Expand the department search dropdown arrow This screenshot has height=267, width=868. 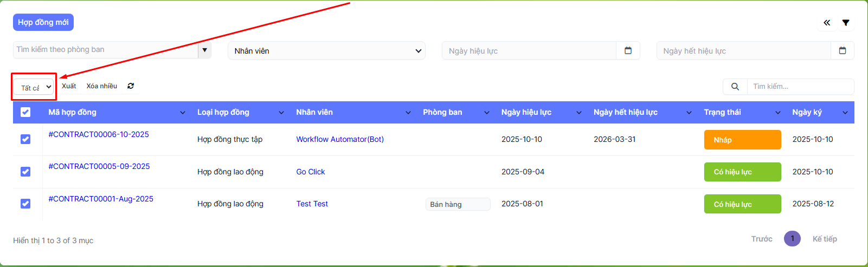(204, 50)
